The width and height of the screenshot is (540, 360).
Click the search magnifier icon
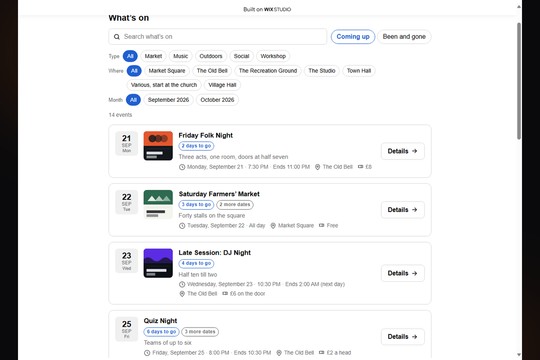coord(117,37)
